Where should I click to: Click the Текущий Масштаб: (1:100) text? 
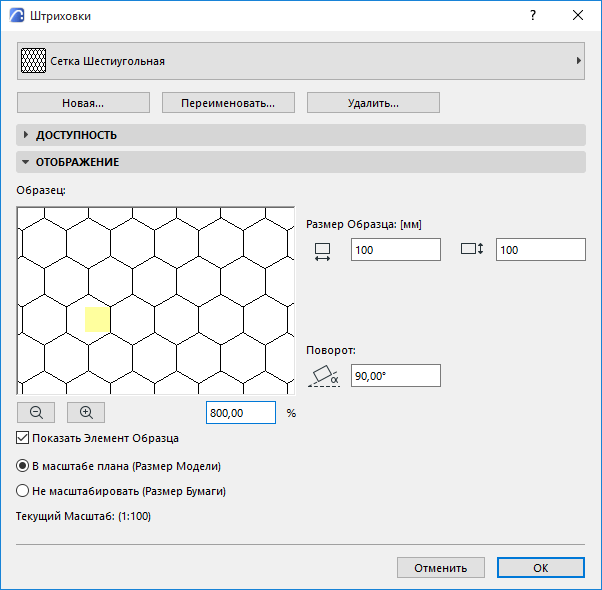[83, 516]
